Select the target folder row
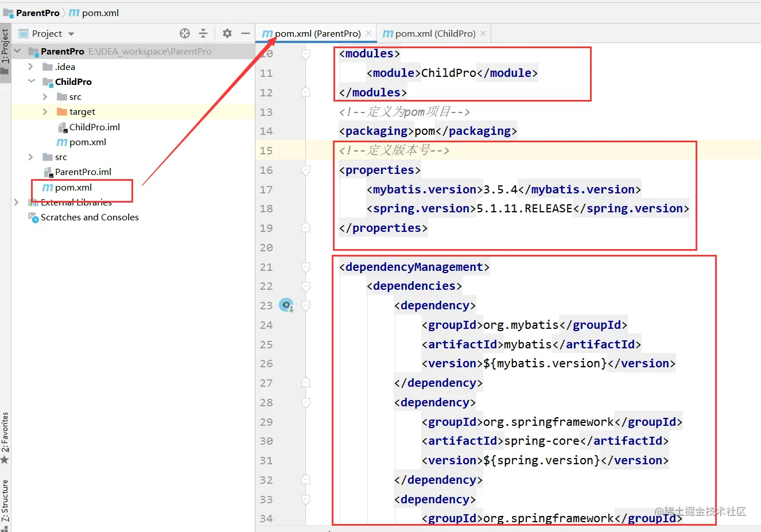Viewport: 761px width, 532px height. (x=133, y=111)
